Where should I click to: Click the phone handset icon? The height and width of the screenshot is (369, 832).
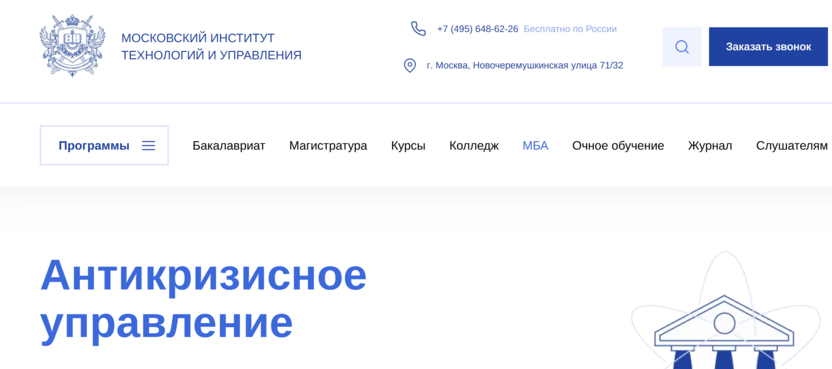point(418,29)
